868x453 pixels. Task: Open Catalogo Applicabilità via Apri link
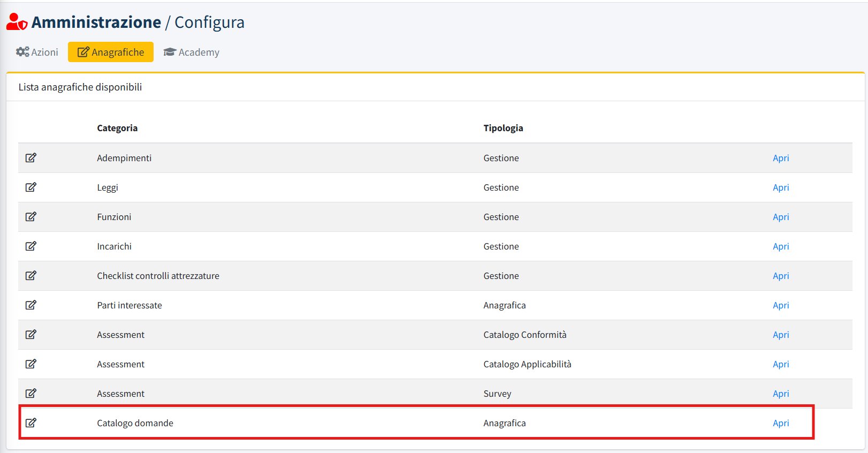click(781, 364)
